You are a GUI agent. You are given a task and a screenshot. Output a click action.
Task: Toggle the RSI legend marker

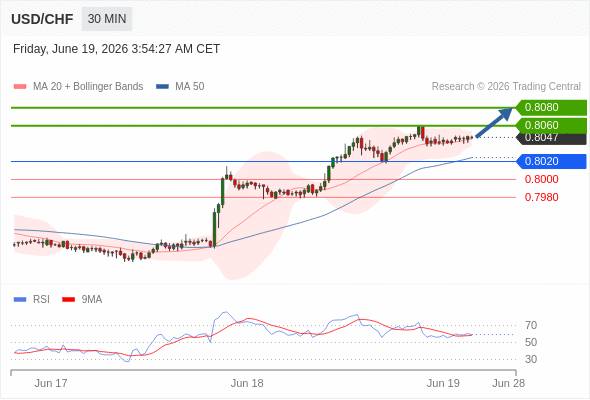click(x=20, y=300)
